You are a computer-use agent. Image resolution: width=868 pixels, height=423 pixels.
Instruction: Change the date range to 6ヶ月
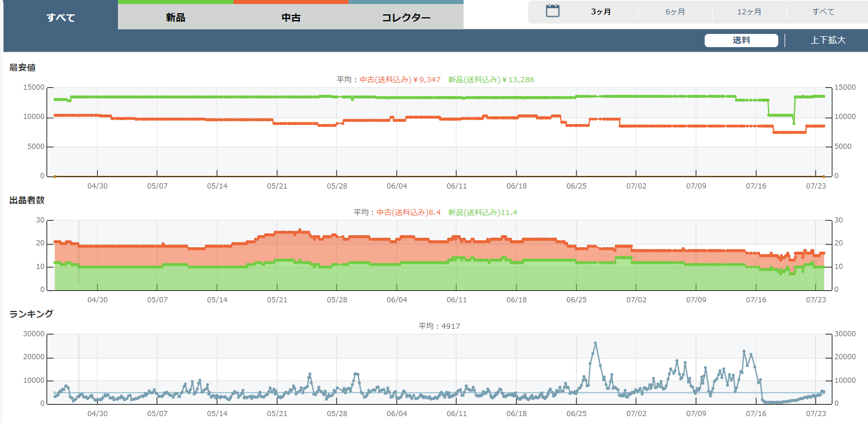tap(675, 12)
